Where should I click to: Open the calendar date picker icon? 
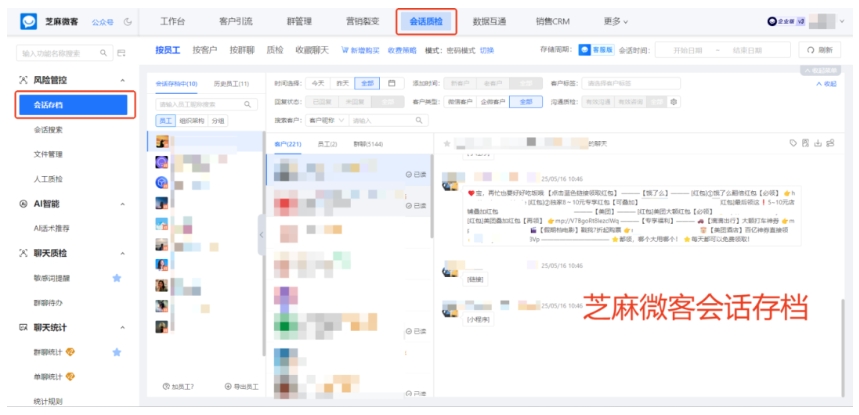[392, 83]
